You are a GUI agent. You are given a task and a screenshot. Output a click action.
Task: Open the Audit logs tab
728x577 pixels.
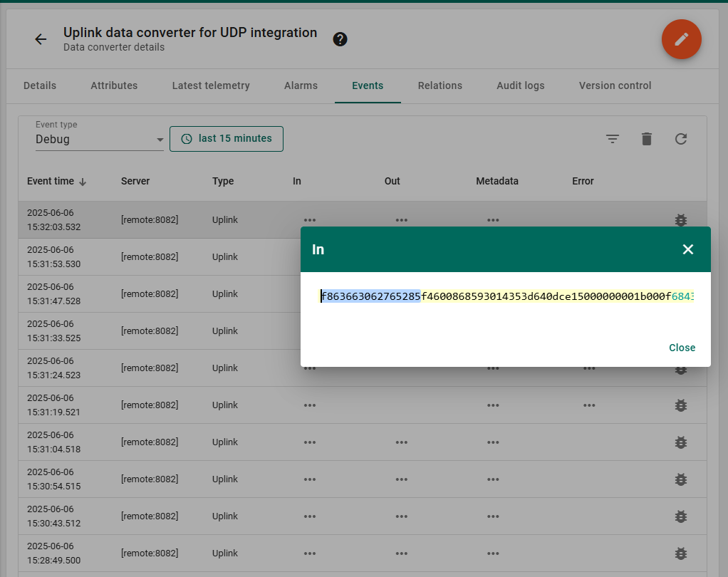coord(521,86)
